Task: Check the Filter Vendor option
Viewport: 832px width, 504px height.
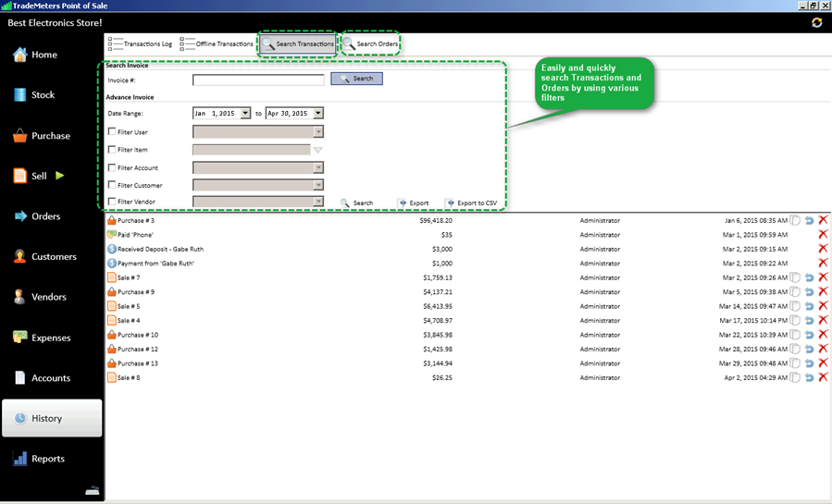Action: 112,202
